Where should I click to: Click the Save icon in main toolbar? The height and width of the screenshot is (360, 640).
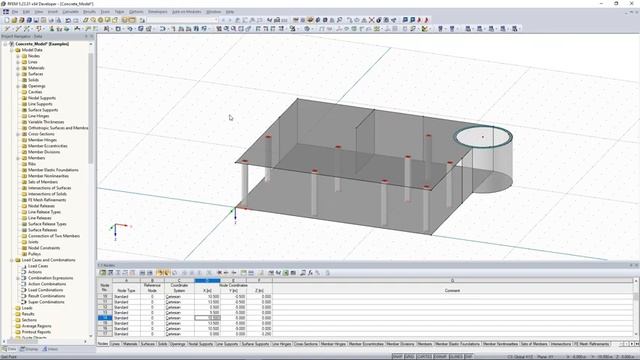coord(36,20)
